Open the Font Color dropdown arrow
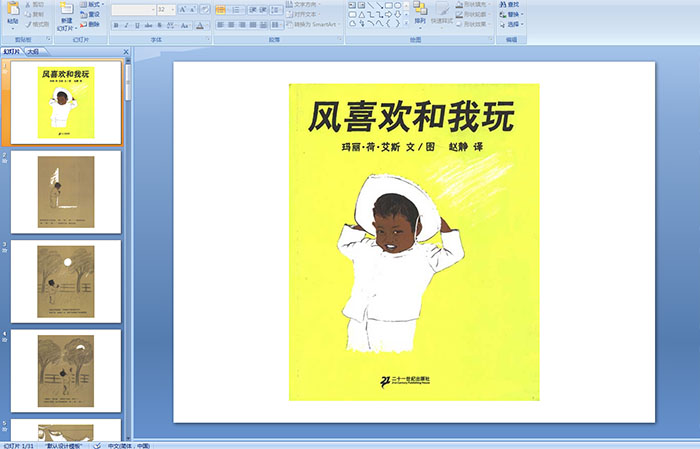Image resolution: width=700 pixels, height=449 pixels. coord(208,25)
